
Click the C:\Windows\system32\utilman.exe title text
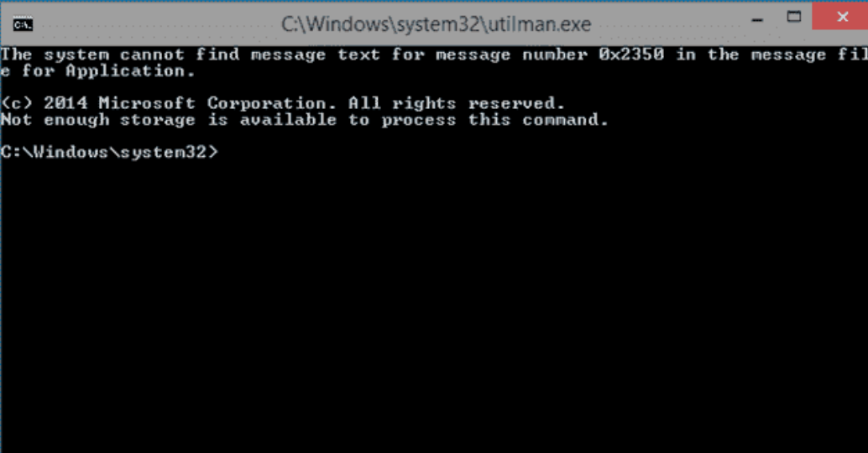coord(437,24)
